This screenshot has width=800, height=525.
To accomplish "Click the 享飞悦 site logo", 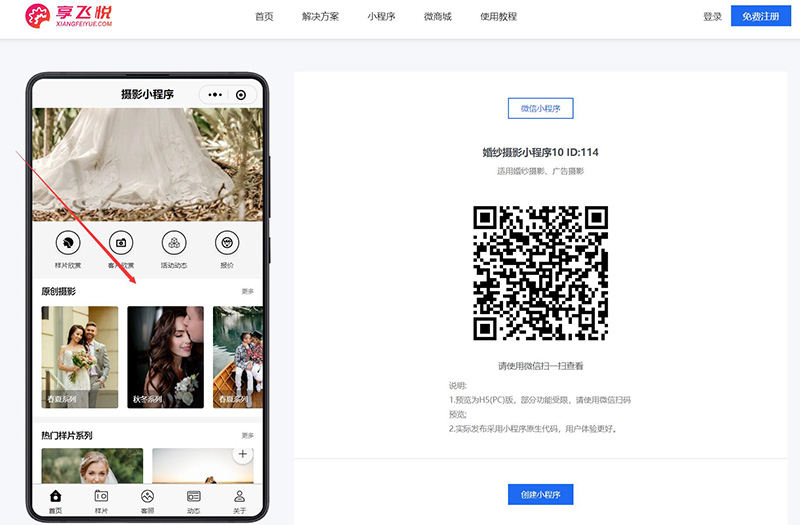I will coord(69,16).
